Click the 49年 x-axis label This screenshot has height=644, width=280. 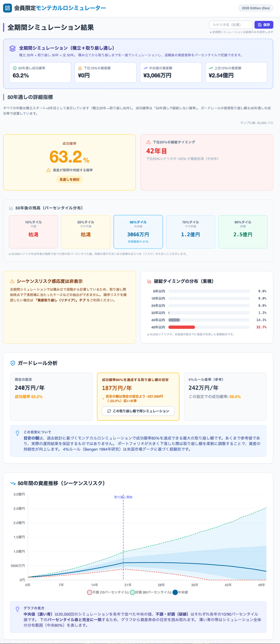tap(261, 585)
